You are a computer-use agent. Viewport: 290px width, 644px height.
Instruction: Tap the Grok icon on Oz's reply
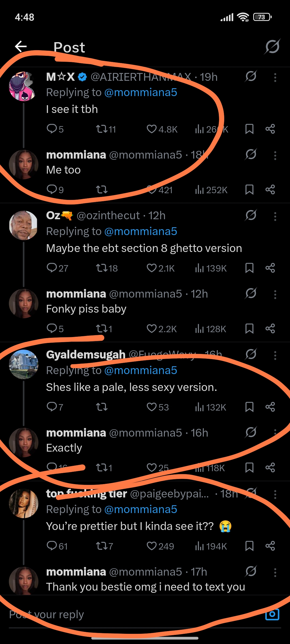click(251, 215)
